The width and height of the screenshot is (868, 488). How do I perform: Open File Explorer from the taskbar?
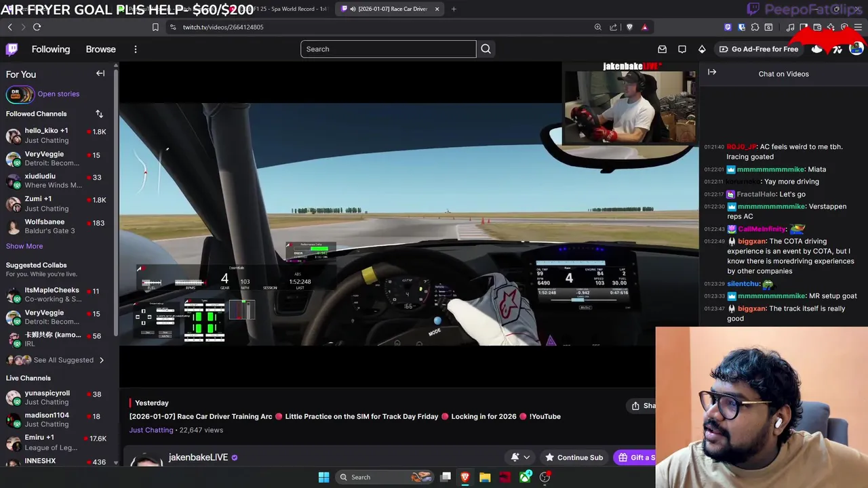485,477
